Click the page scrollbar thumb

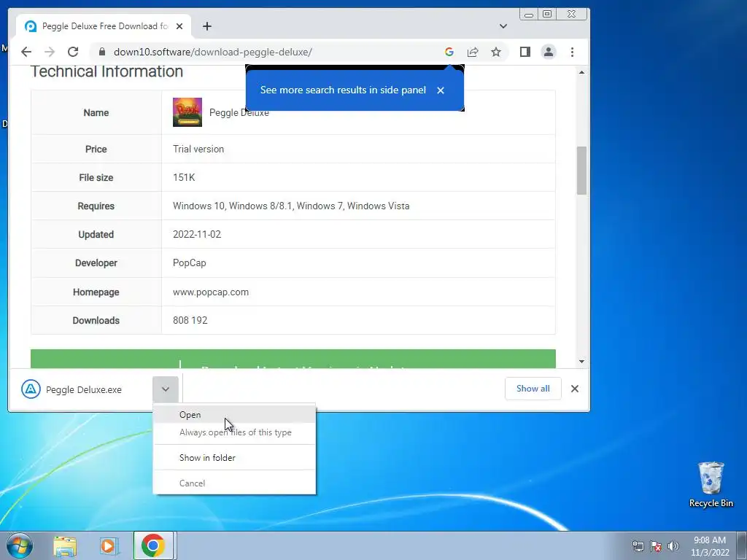581,171
